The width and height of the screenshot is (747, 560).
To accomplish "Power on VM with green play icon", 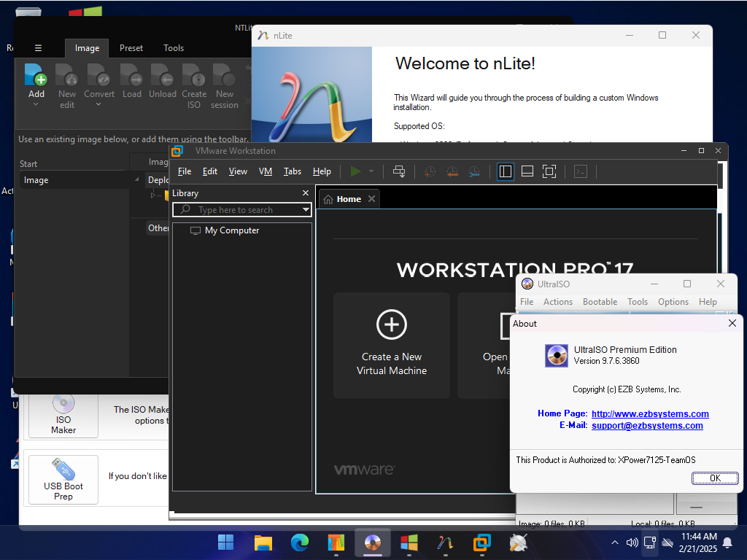I will click(x=355, y=171).
